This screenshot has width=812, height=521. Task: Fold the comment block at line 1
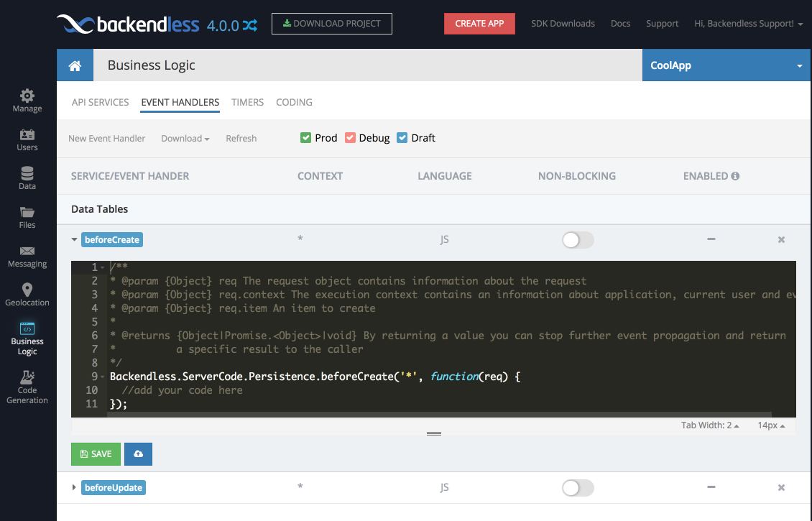103,268
